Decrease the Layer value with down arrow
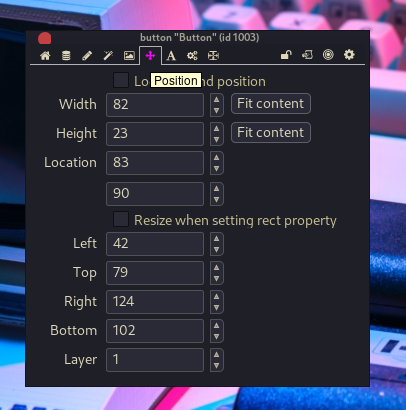Screen dimensions: 406x410 pos(217,366)
